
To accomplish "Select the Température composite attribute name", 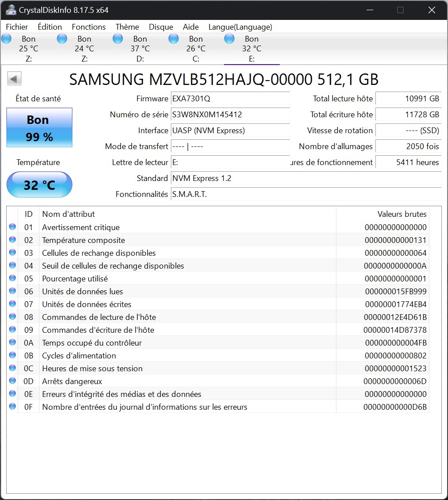I will 84,240.
